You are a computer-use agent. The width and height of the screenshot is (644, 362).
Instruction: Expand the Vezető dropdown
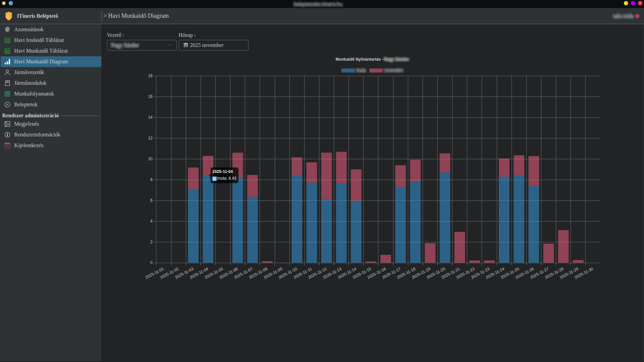point(142,45)
